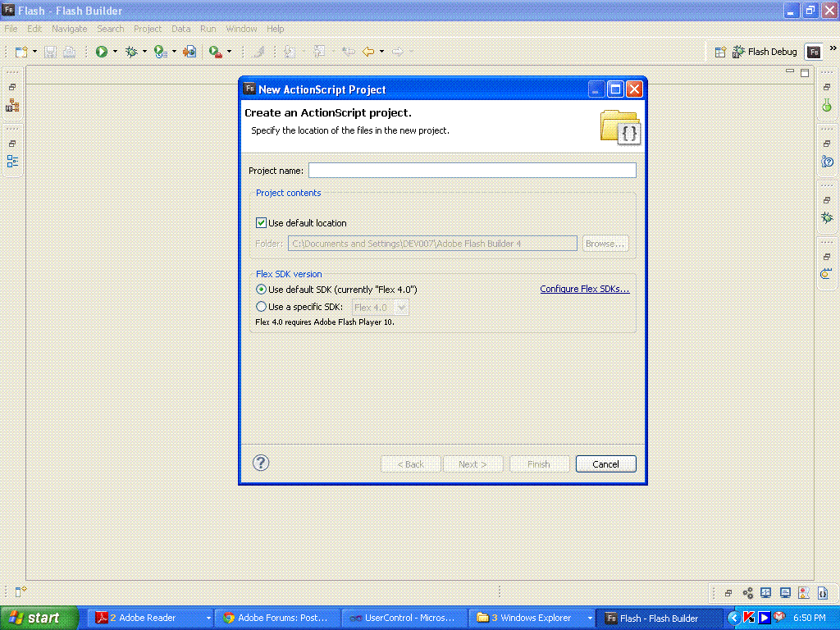The height and width of the screenshot is (630, 840).
Task: Open the green flask fast view
Action: click(827, 105)
